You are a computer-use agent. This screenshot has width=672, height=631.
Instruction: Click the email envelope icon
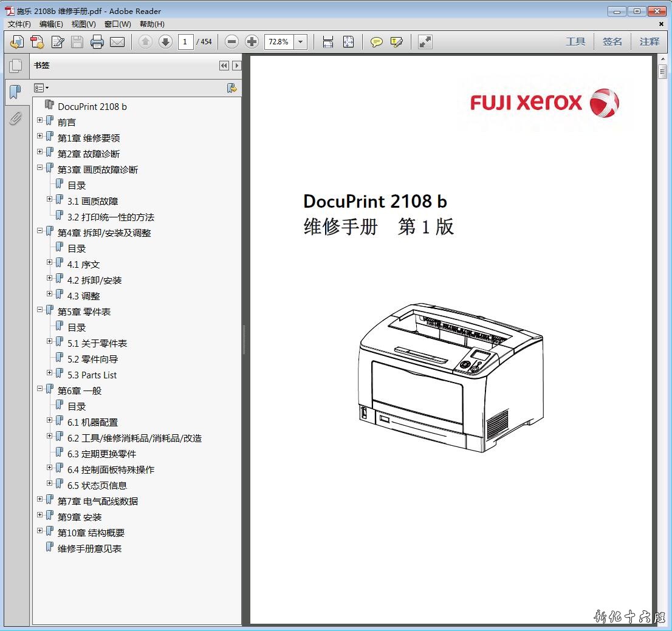pos(117,42)
